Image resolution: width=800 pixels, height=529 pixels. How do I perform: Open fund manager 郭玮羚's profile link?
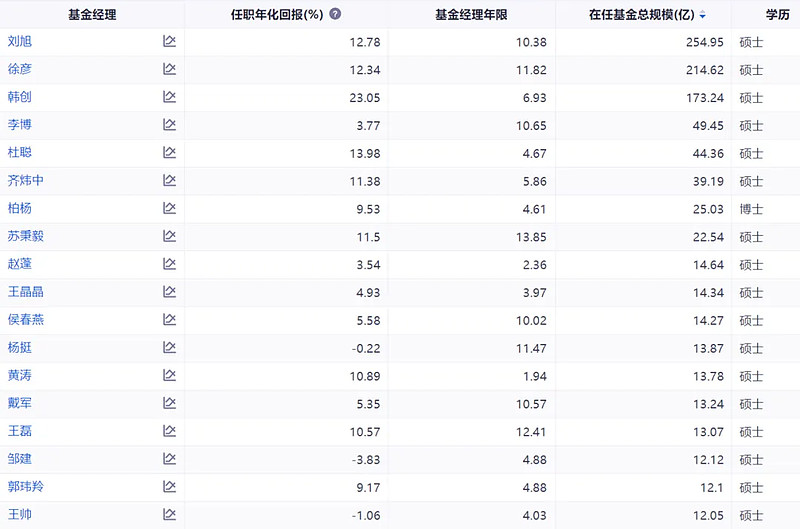pyautogui.click(x=26, y=486)
